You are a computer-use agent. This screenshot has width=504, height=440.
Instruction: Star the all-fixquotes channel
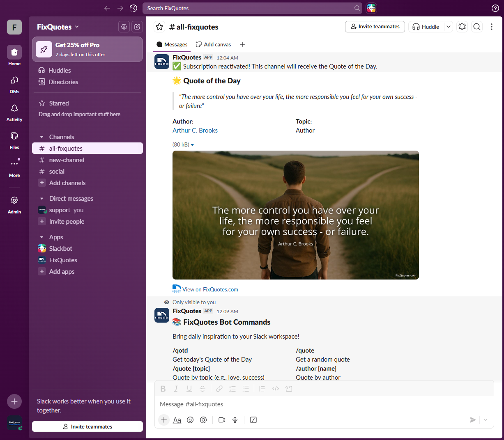(159, 27)
